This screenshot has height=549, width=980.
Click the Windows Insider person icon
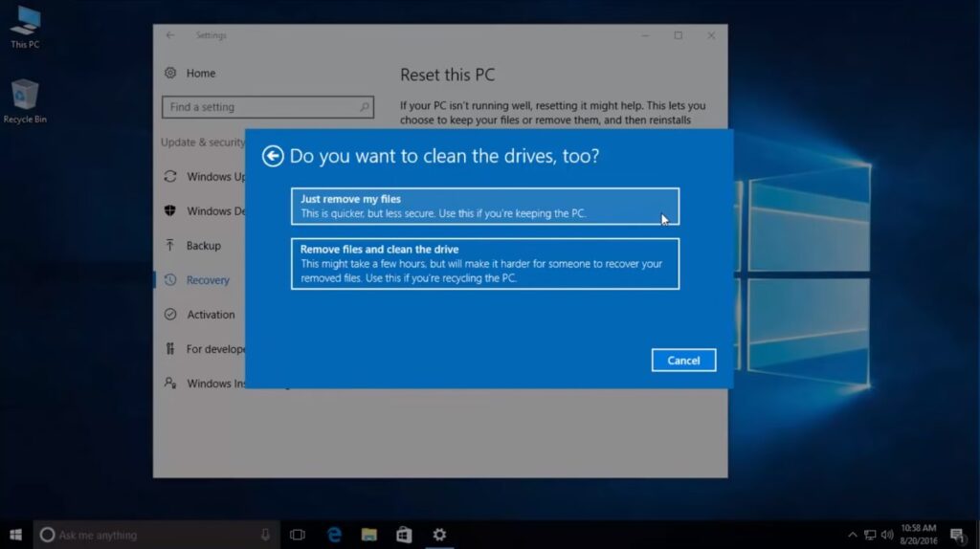pos(170,383)
